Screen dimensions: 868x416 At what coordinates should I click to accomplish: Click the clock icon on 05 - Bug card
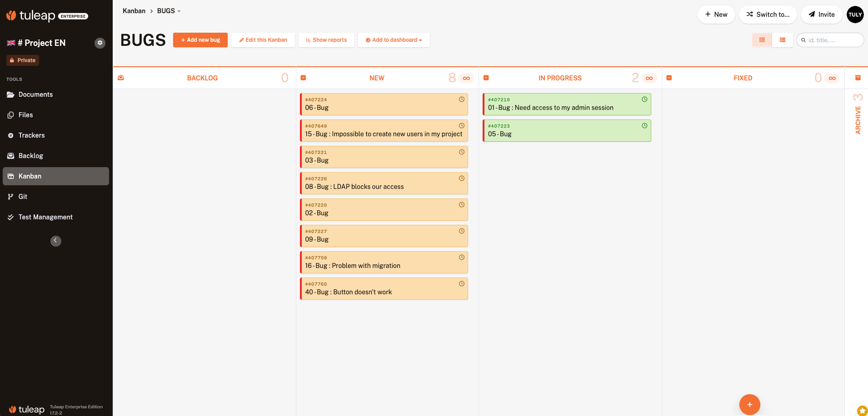click(644, 126)
